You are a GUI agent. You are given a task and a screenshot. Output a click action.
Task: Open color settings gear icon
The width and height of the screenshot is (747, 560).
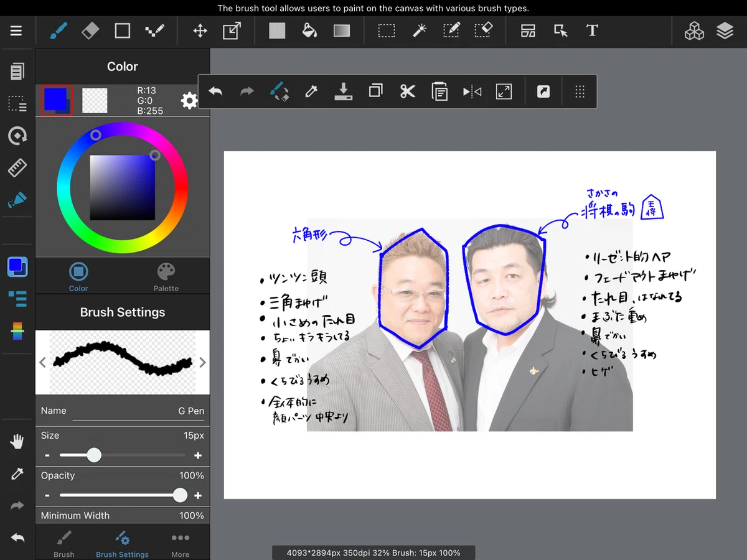pyautogui.click(x=189, y=100)
